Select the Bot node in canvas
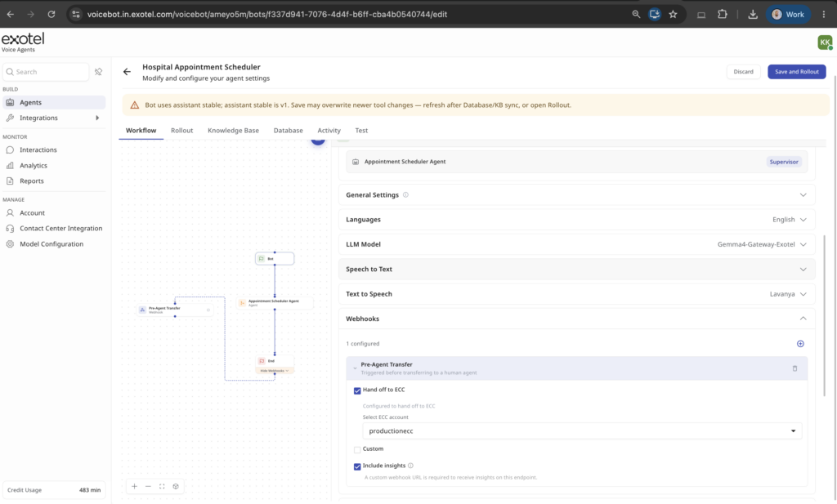The width and height of the screenshot is (837, 504). click(x=275, y=259)
